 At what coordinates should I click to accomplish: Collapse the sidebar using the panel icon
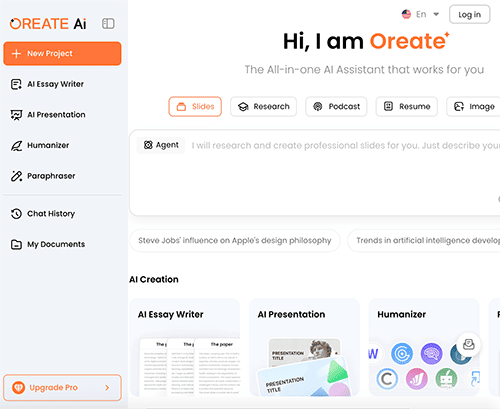108,24
